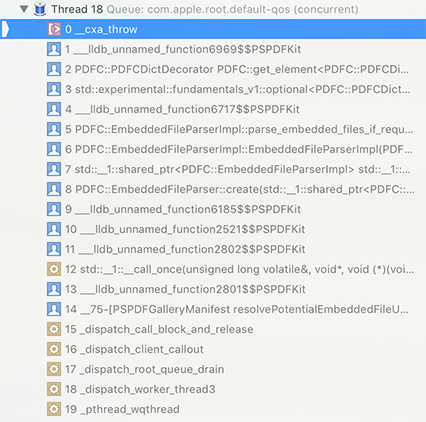Click the gear icon beside frame 12 __call_once
Screen dimensions: 426x422
(54, 269)
